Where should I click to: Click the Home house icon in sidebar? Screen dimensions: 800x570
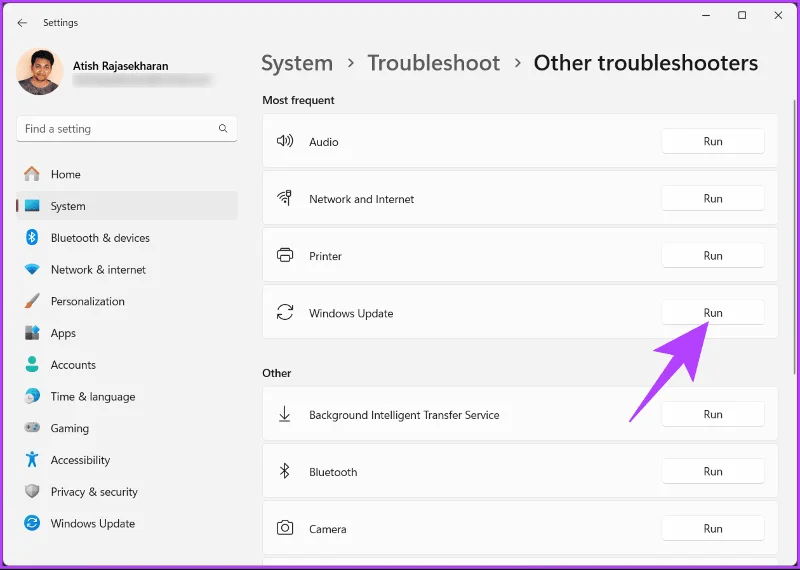(x=32, y=174)
